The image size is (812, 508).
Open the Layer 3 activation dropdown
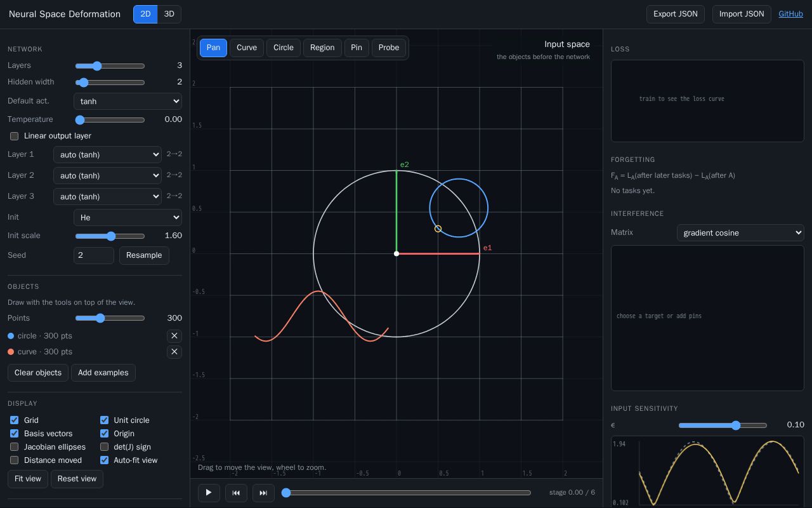(107, 196)
